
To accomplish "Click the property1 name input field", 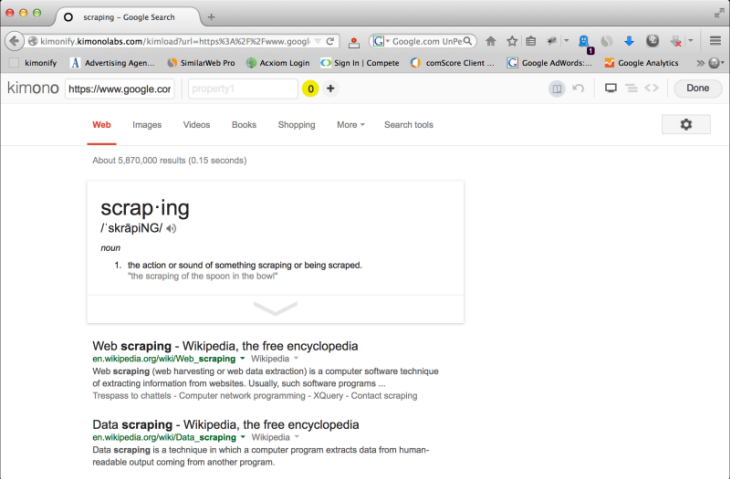I will 241,89.
